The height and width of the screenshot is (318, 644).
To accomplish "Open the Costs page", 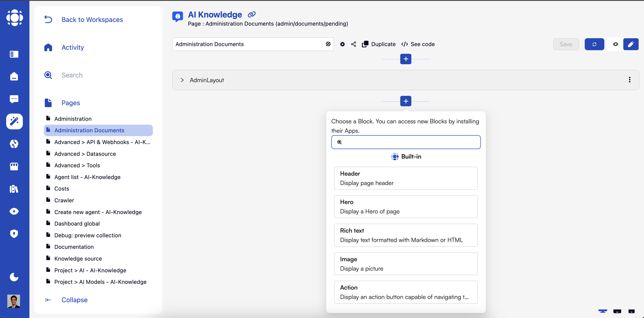I will (x=62, y=189).
